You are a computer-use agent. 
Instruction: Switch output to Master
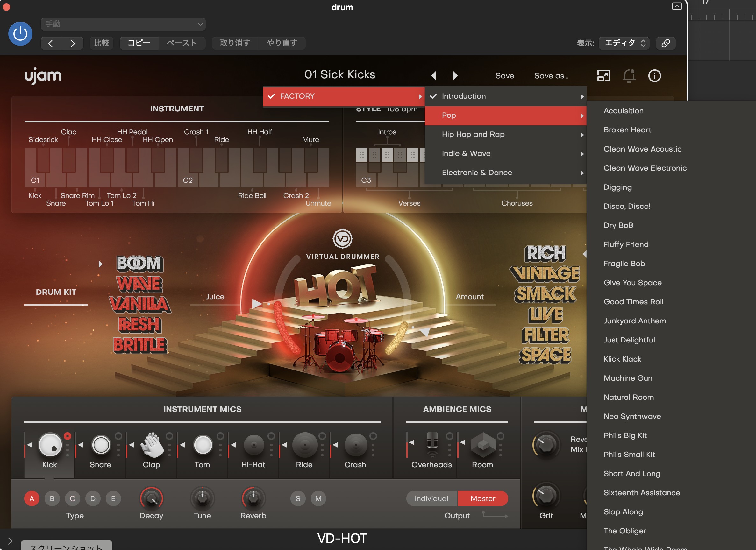tap(483, 498)
